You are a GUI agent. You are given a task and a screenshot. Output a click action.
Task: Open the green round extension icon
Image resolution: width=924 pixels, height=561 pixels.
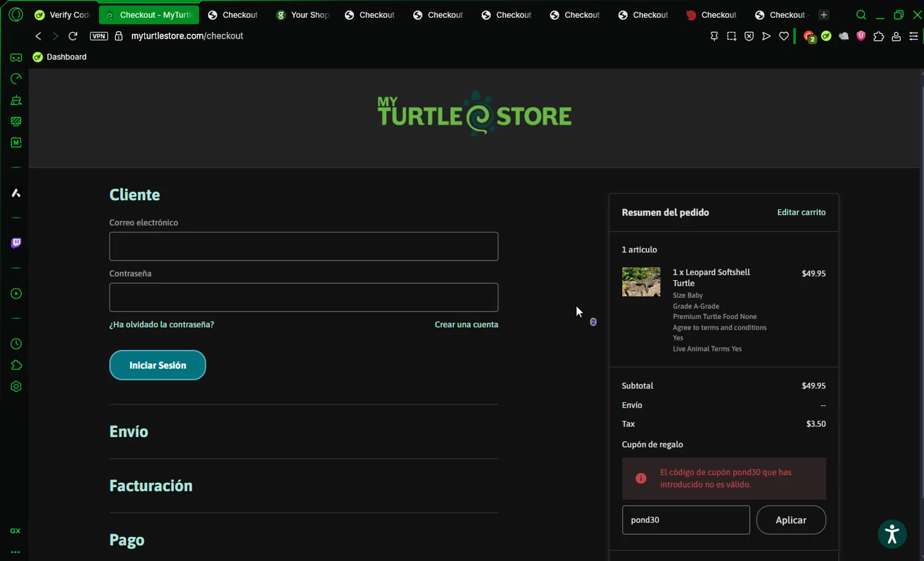click(826, 36)
